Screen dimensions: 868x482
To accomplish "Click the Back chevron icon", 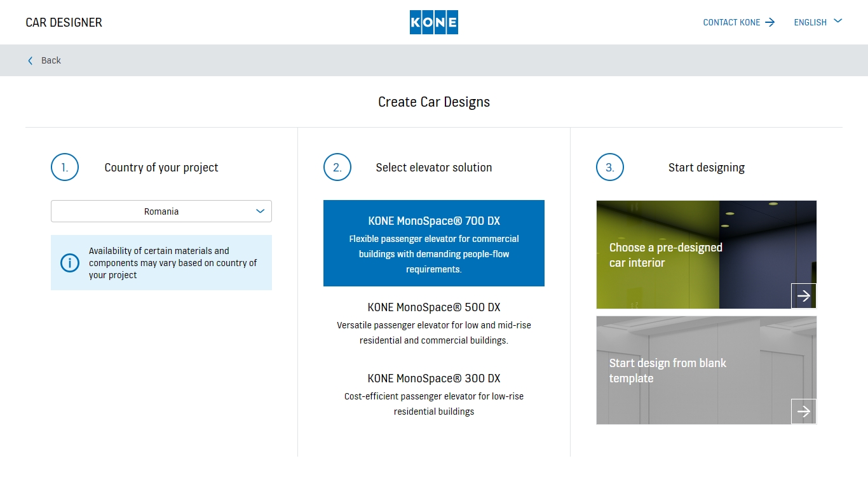I will pyautogui.click(x=30, y=60).
